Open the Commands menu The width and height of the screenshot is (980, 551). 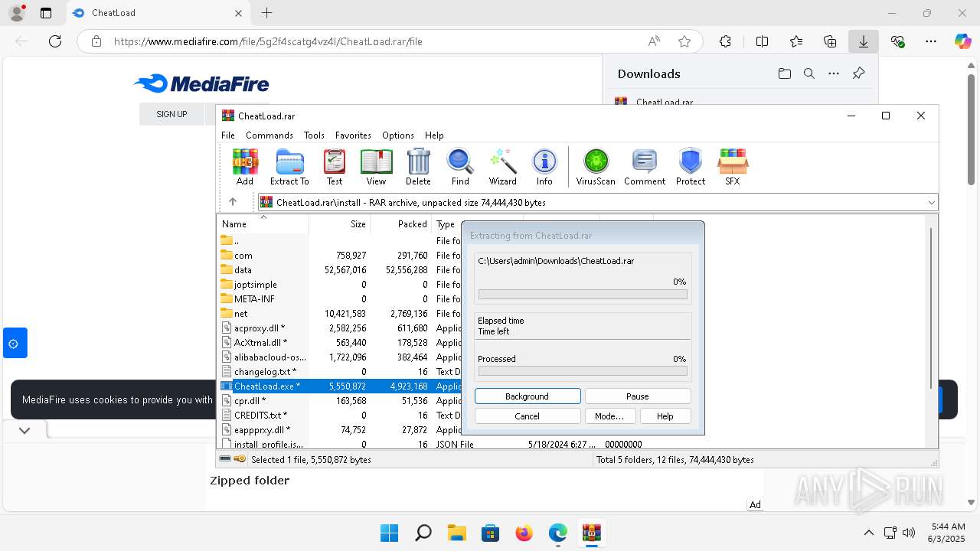(269, 135)
